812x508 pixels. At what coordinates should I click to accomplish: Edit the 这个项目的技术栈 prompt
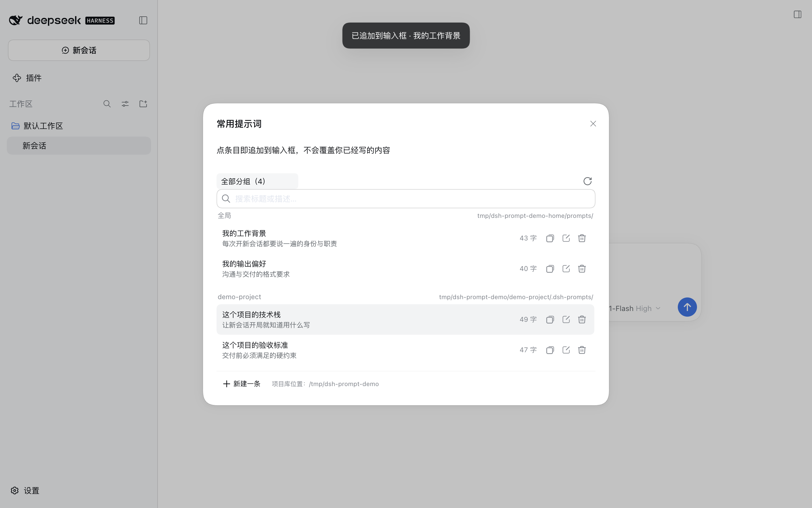[x=566, y=319]
